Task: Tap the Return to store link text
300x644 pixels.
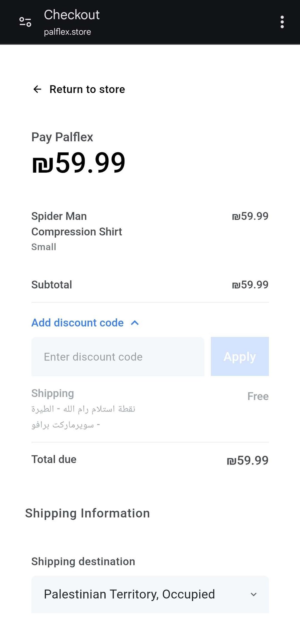Action: tap(87, 89)
